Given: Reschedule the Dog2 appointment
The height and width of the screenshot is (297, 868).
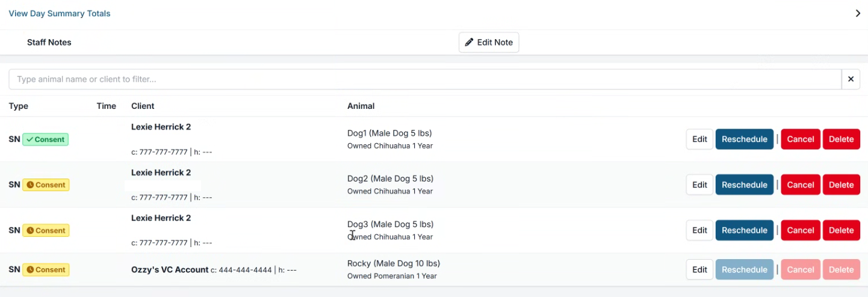Looking at the screenshot, I should (x=744, y=185).
